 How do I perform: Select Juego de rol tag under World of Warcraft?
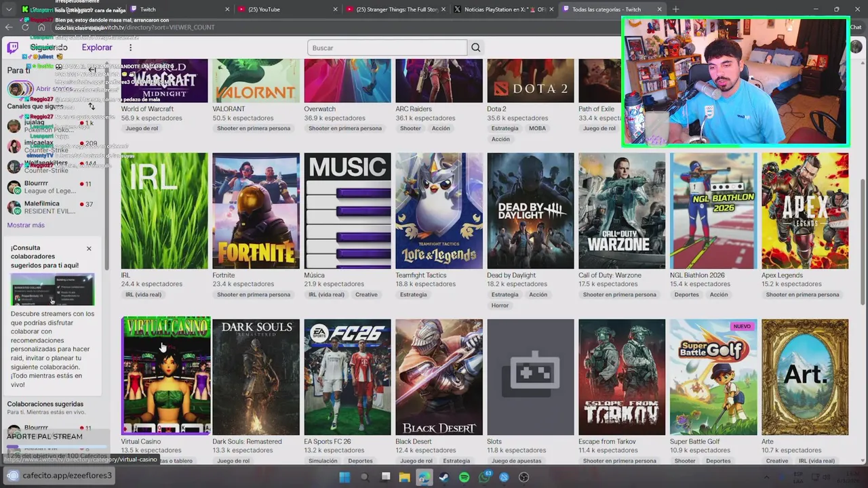coord(142,128)
